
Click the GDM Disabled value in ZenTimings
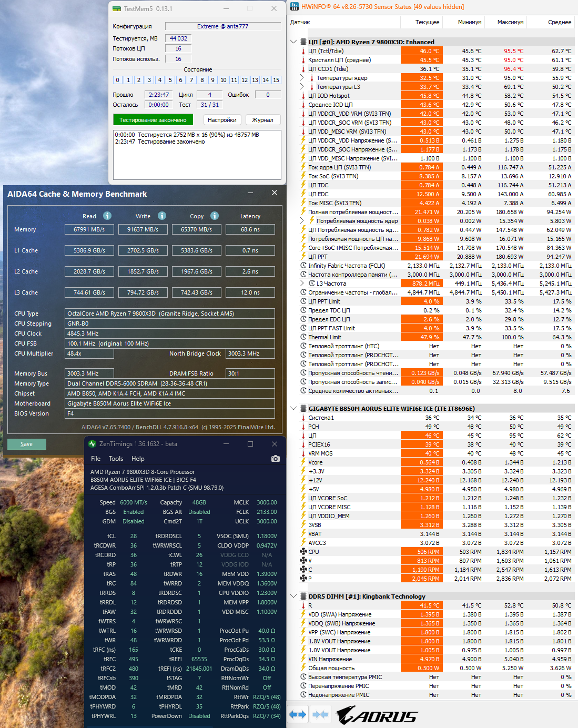[134, 521]
